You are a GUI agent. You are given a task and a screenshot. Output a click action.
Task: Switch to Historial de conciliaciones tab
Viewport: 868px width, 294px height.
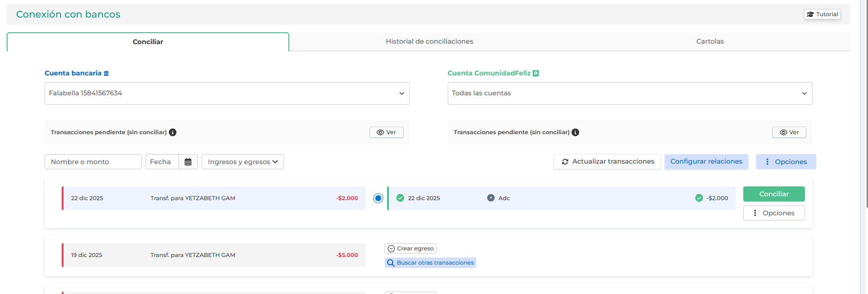429,42
